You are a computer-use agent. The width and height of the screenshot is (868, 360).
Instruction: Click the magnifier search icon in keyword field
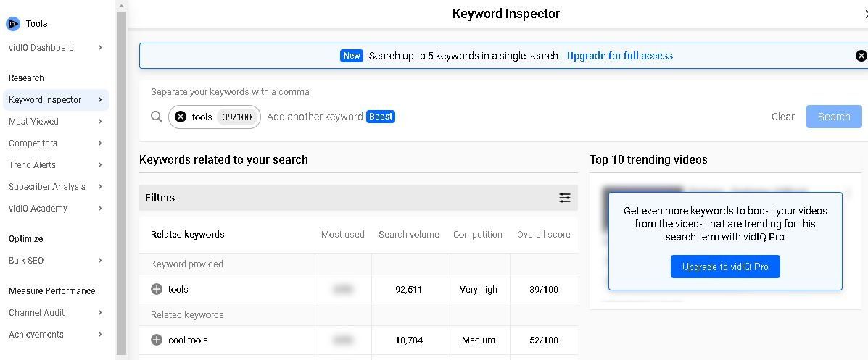(157, 117)
